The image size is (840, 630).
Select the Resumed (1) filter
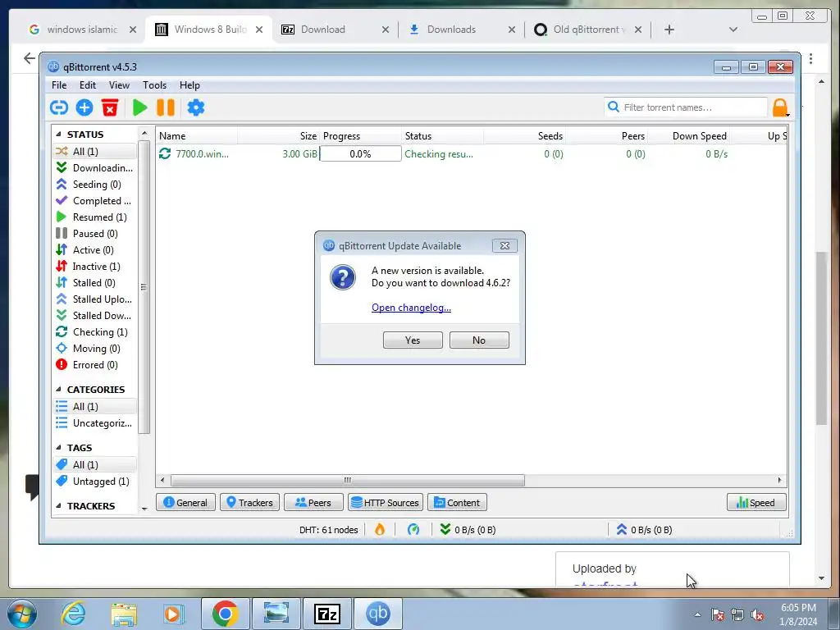[94, 217]
